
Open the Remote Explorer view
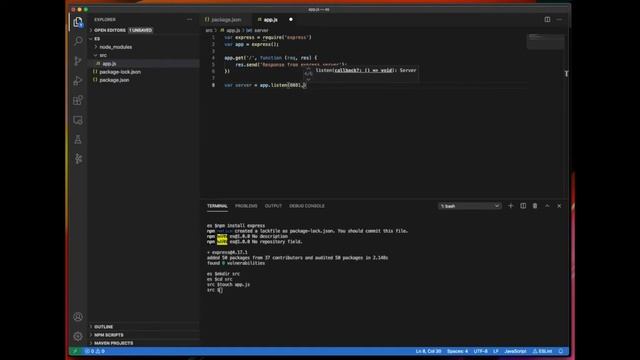(78, 120)
